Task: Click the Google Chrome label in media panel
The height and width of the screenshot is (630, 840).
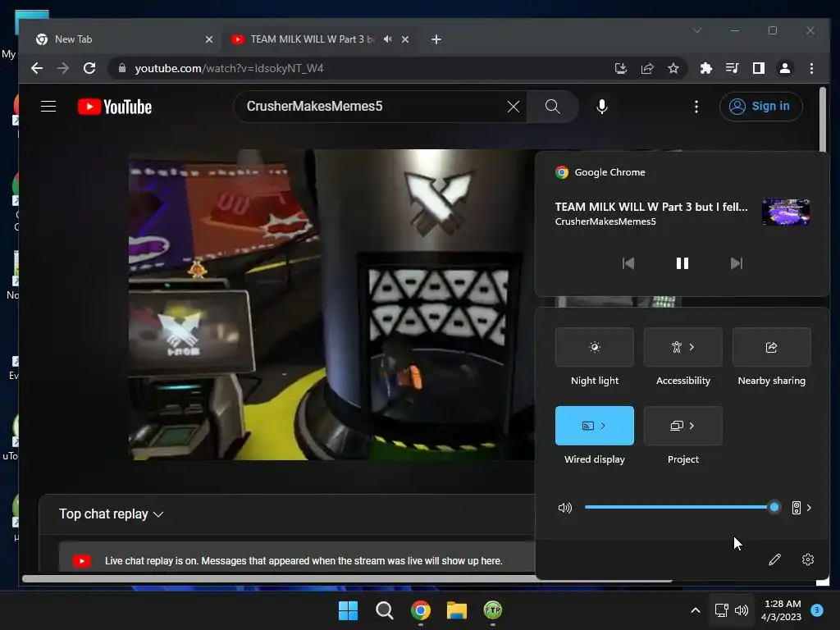Action: [609, 172]
